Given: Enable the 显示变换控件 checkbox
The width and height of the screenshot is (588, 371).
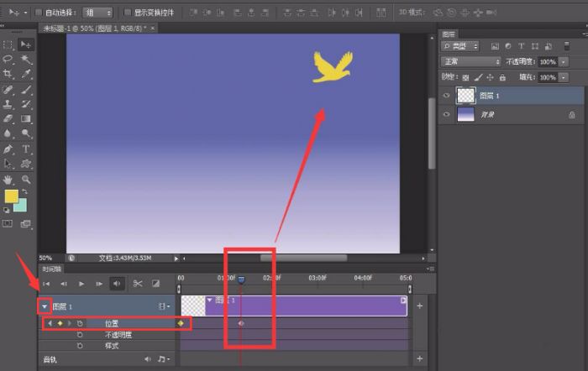Looking at the screenshot, I should [x=127, y=13].
